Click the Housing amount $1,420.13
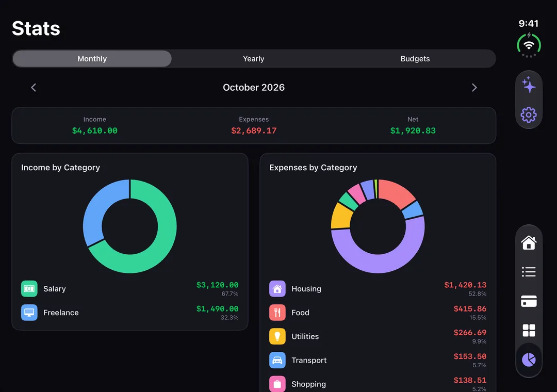 pyautogui.click(x=465, y=285)
